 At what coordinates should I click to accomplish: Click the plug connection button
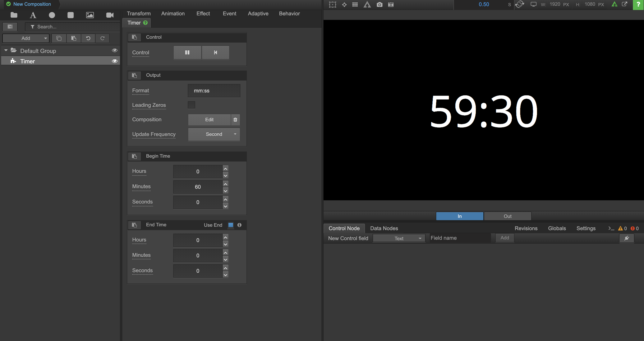coord(627,238)
